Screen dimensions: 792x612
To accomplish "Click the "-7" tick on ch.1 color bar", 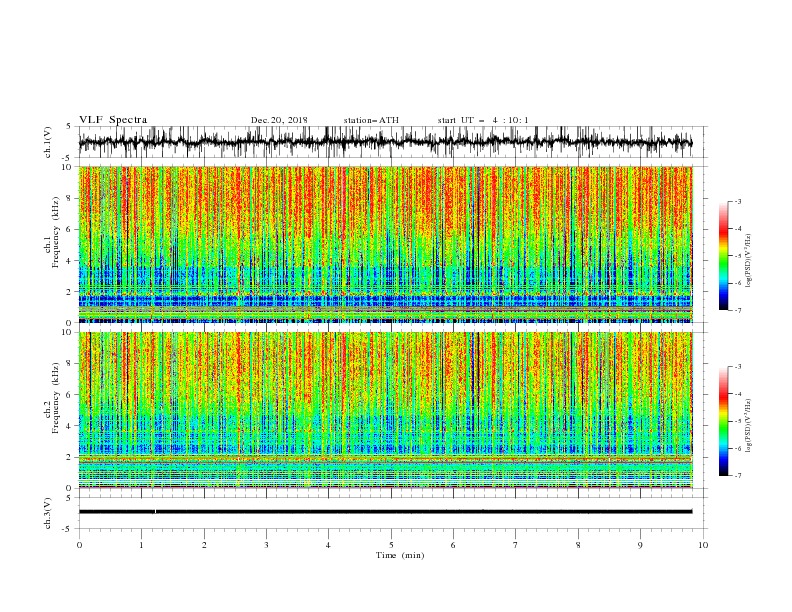I will click(x=738, y=310).
